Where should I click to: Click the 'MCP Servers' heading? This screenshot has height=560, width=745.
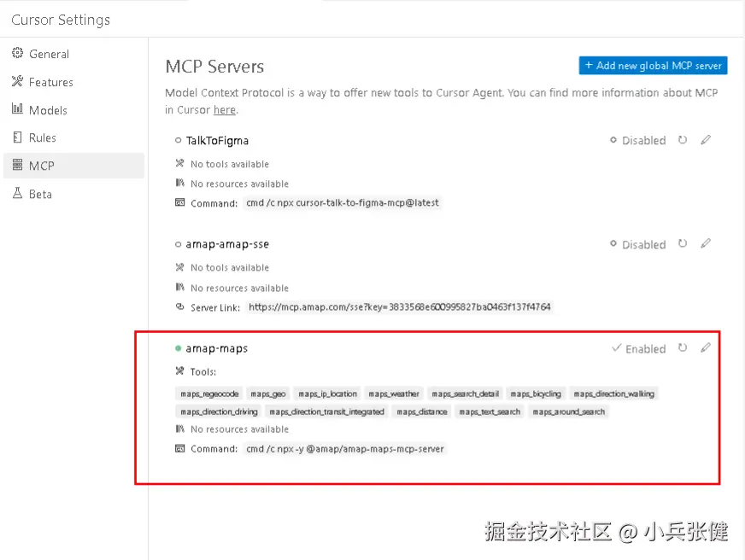pyautogui.click(x=214, y=67)
